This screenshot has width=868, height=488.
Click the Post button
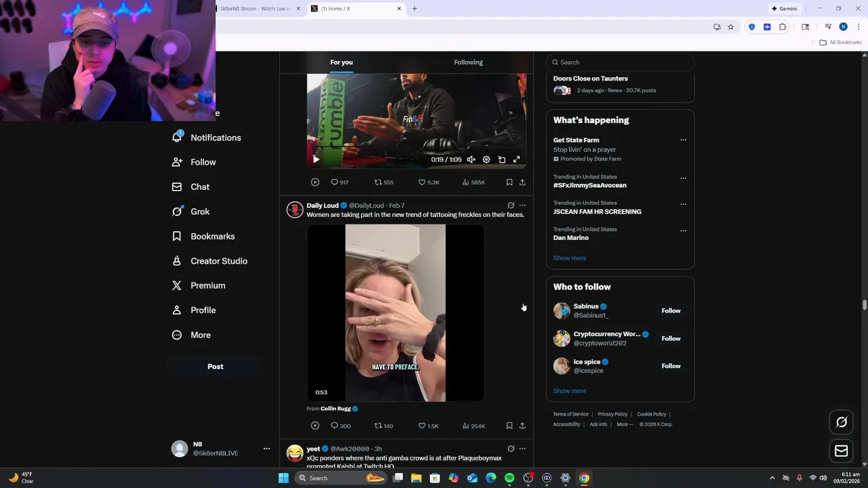pos(215,367)
